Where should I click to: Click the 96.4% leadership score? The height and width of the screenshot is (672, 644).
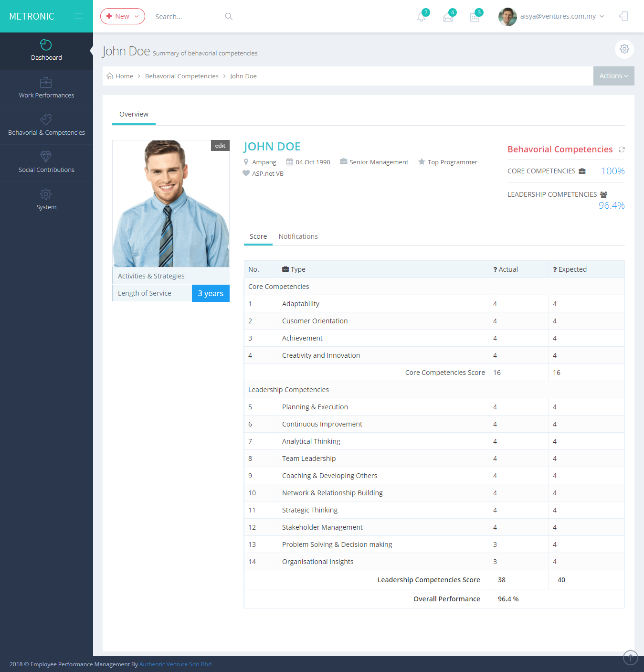(612, 205)
